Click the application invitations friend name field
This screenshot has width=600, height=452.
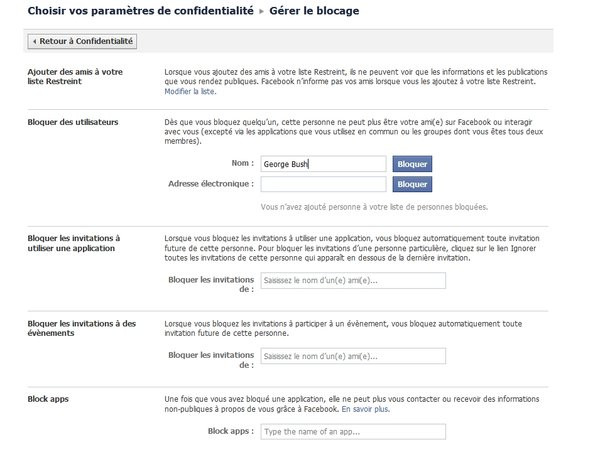tap(353, 281)
